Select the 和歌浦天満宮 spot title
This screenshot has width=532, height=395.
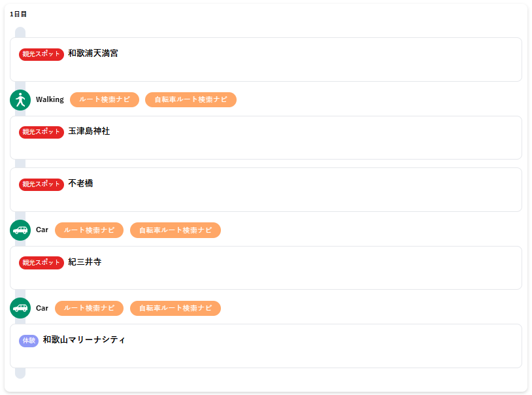coord(93,54)
